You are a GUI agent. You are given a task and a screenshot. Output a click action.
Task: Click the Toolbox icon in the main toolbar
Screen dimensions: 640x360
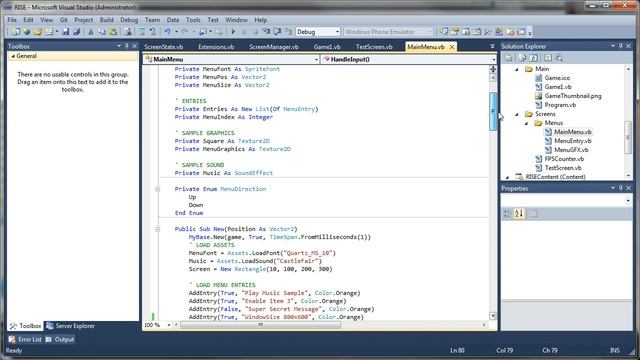(487, 31)
